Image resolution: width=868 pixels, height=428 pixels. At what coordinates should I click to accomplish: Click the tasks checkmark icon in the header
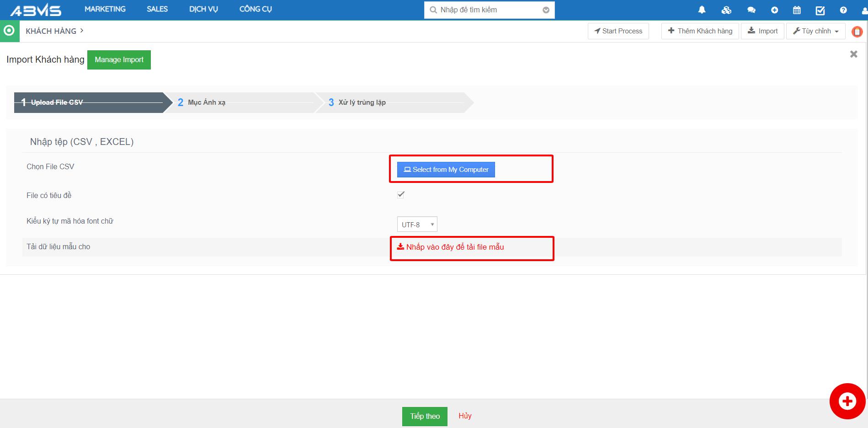click(820, 10)
